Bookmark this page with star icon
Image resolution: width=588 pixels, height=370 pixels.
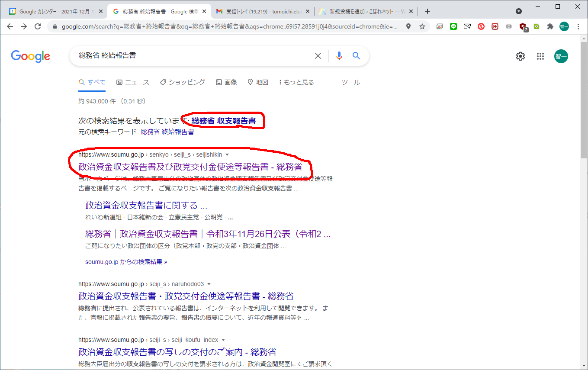tap(422, 26)
